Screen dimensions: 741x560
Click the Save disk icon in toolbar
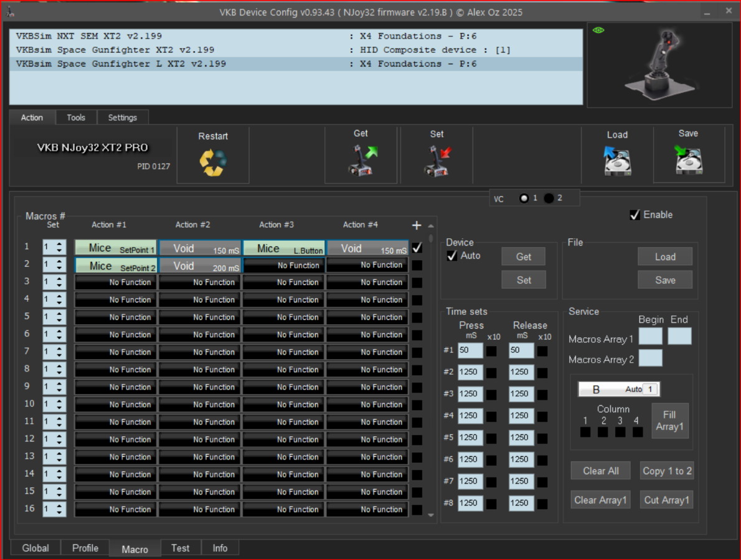(688, 160)
